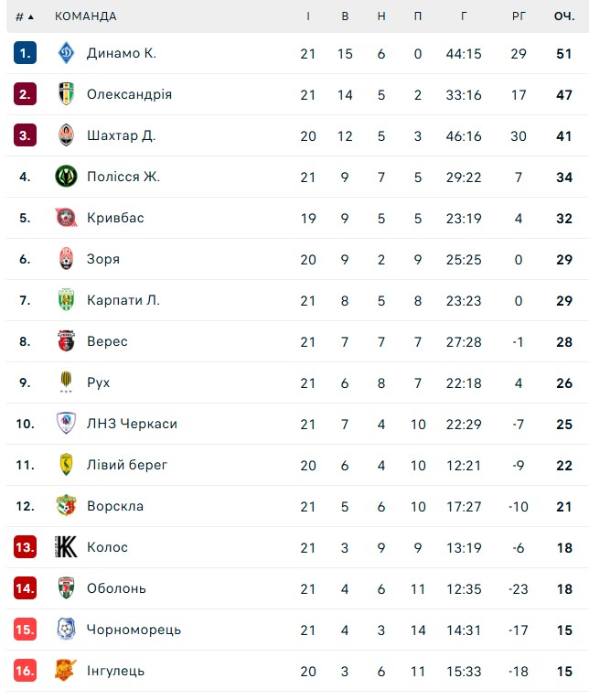Click the Полісся Ж. green crest

coord(66,177)
